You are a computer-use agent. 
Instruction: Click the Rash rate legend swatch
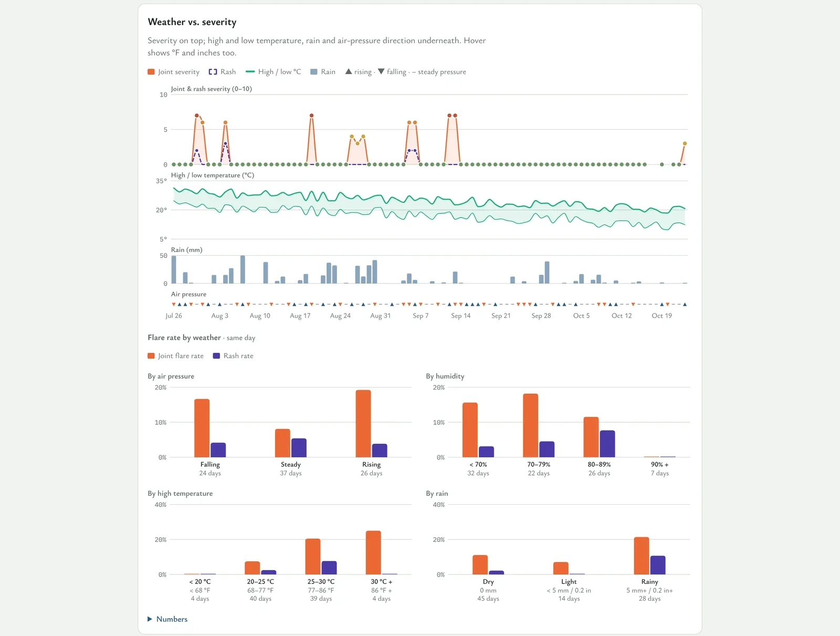[x=216, y=356]
